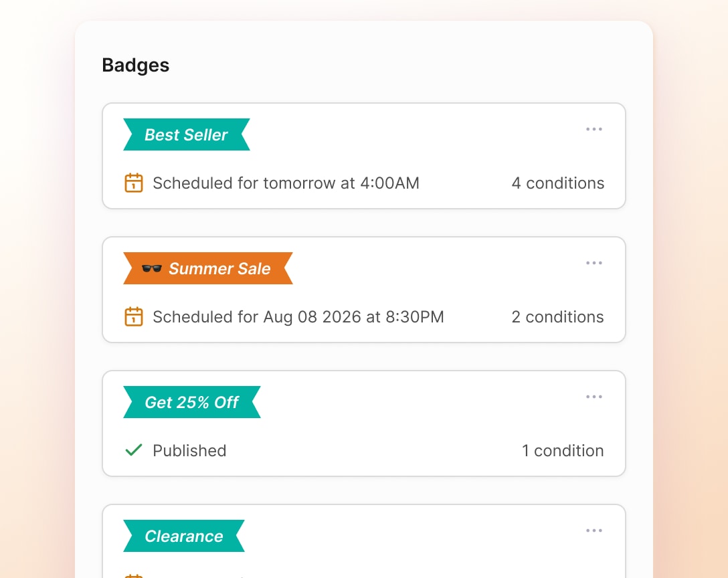This screenshot has height=578, width=728.
Task: Open the overflow menu on the Best Seller card
Action: 594,129
